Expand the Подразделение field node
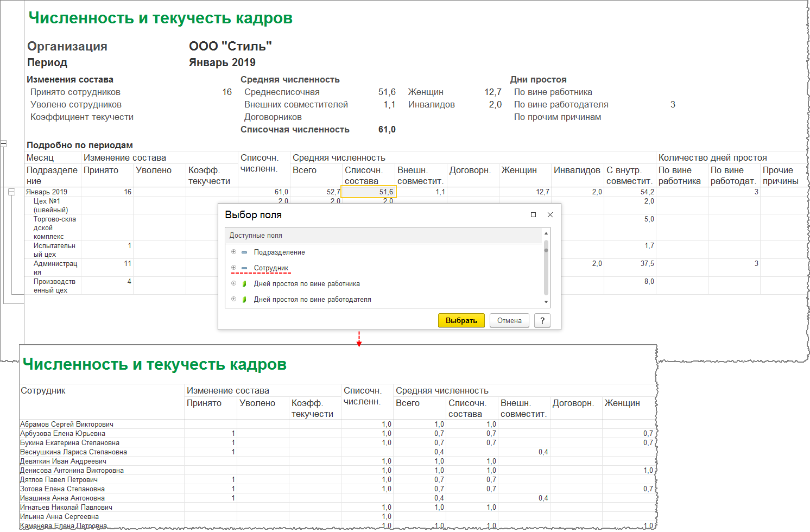The image size is (810, 532). click(233, 252)
